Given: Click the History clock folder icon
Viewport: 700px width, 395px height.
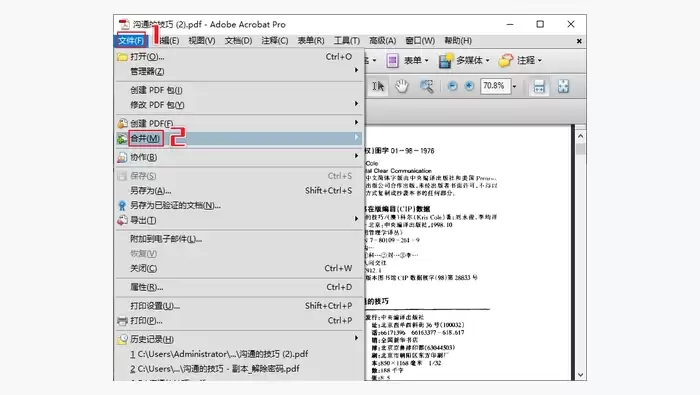Looking at the screenshot, I should click(x=122, y=339).
